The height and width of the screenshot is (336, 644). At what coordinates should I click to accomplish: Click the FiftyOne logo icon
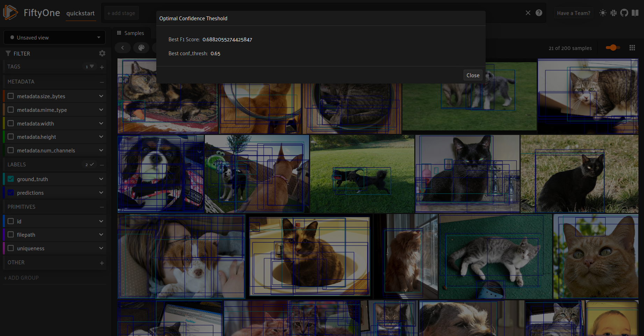[10, 13]
